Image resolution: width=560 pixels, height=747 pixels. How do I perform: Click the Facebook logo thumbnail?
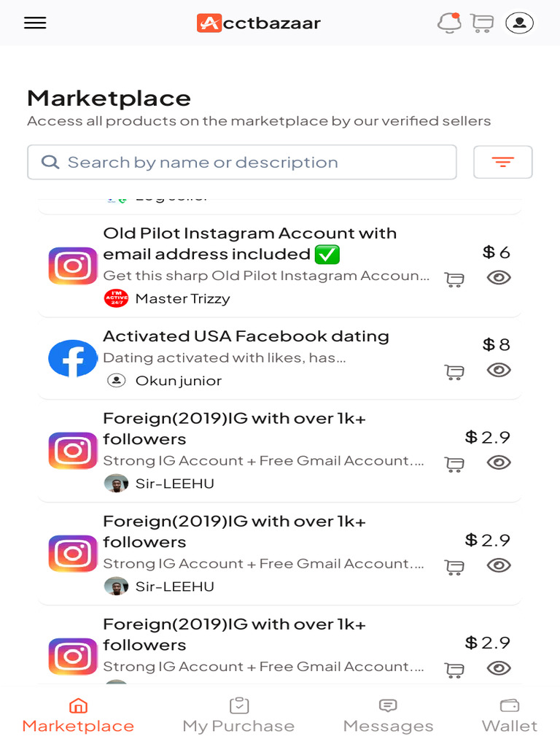click(73, 358)
